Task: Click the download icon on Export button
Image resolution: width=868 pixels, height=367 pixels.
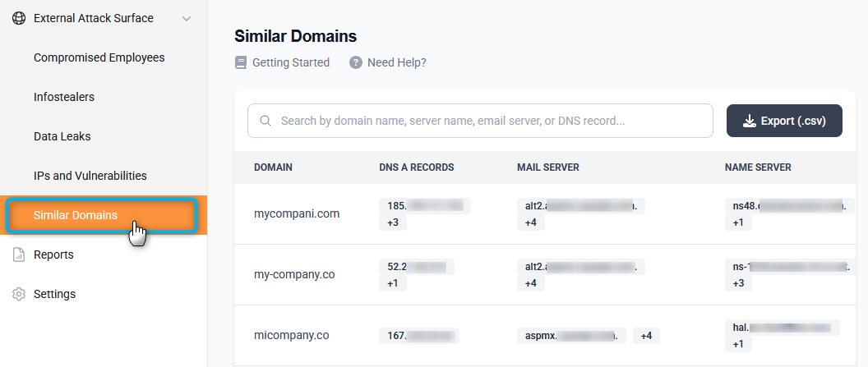Action: (x=749, y=121)
